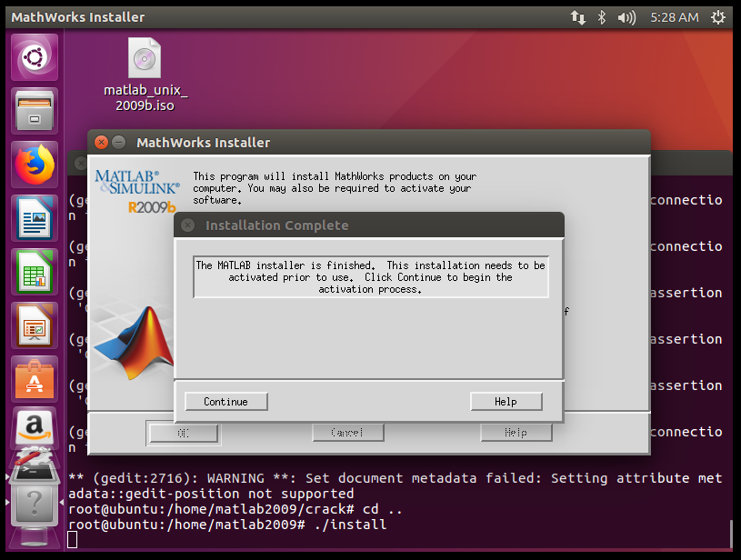Click the terminal scrollbar

[x=729, y=533]
